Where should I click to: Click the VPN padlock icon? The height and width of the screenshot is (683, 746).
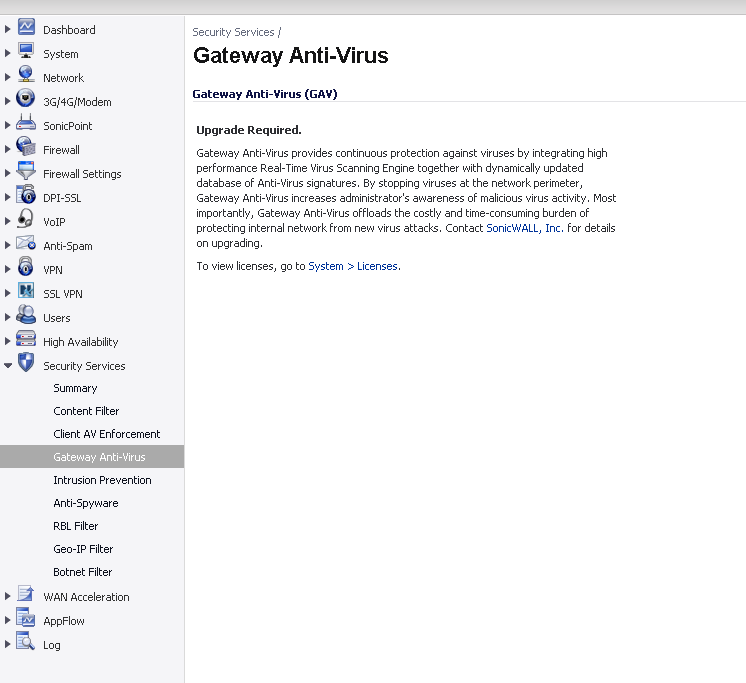tap(26, 267)
